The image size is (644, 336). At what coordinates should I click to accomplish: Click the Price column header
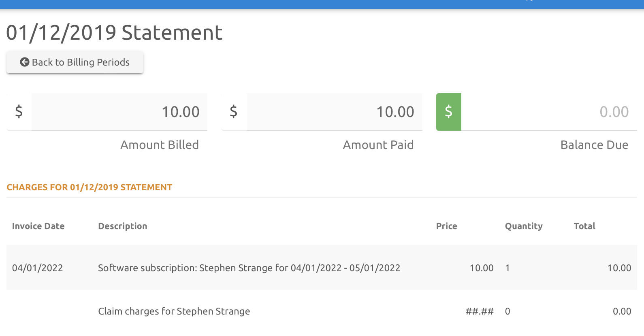pyautogui.click(x=446, y=226)
